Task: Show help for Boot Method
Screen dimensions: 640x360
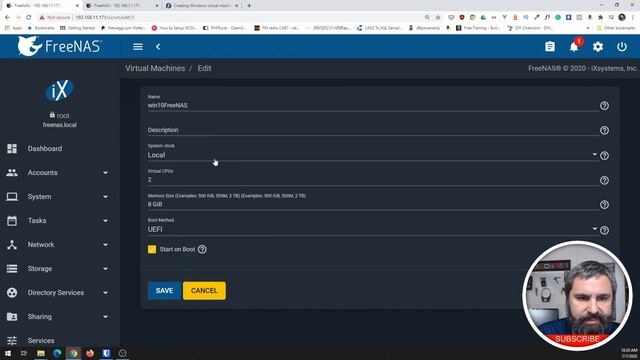Action: [x=604, y=230]
